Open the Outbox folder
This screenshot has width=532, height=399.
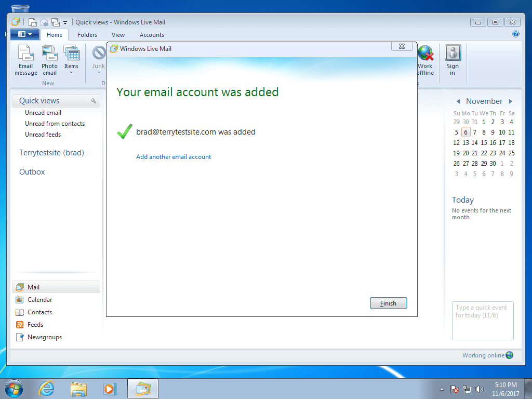[32, 171]
